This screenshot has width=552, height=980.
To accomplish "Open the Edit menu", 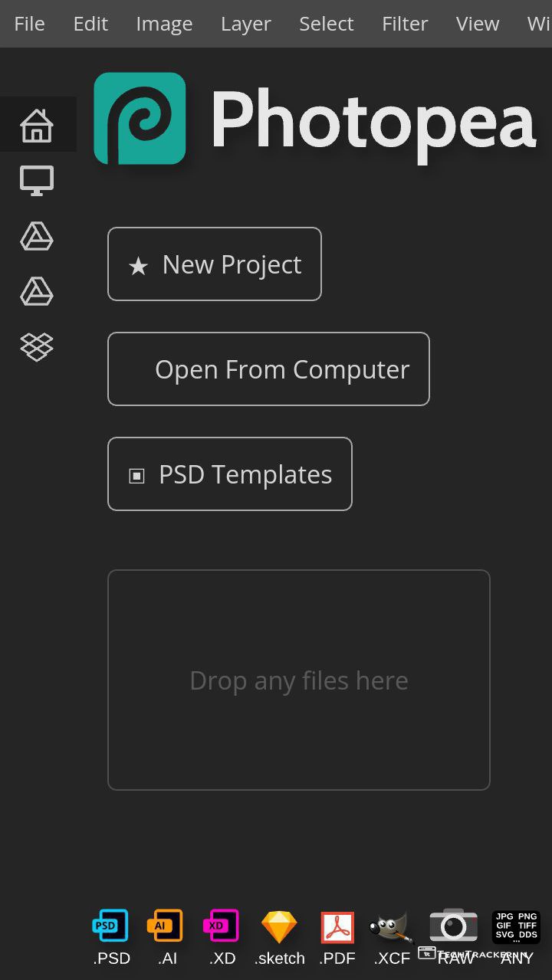I will tap(90, 24).
